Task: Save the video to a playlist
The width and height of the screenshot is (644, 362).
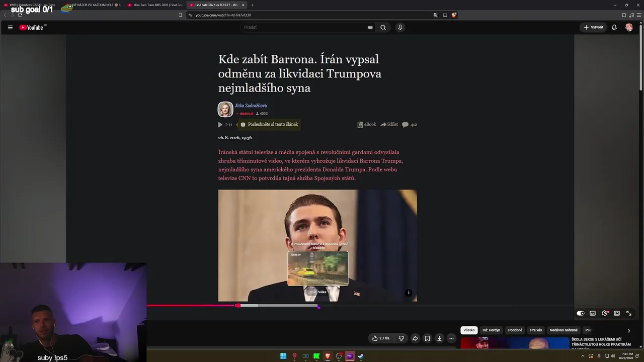Action: coord(427,338)
